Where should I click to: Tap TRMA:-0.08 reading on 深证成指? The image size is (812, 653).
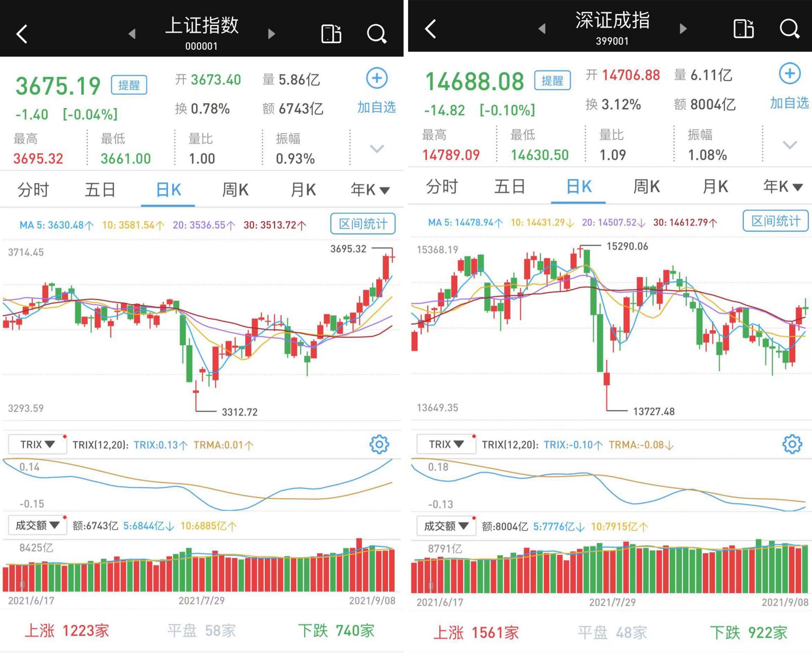coord(641,445)
